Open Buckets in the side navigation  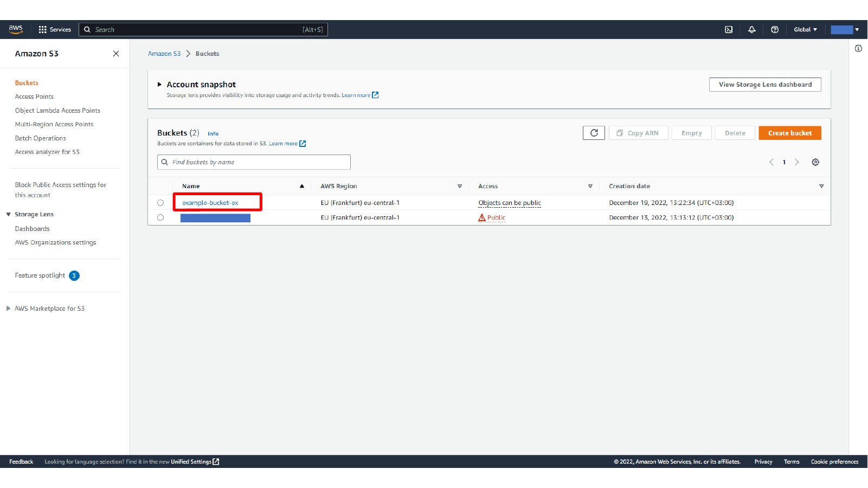pos(27,83)
